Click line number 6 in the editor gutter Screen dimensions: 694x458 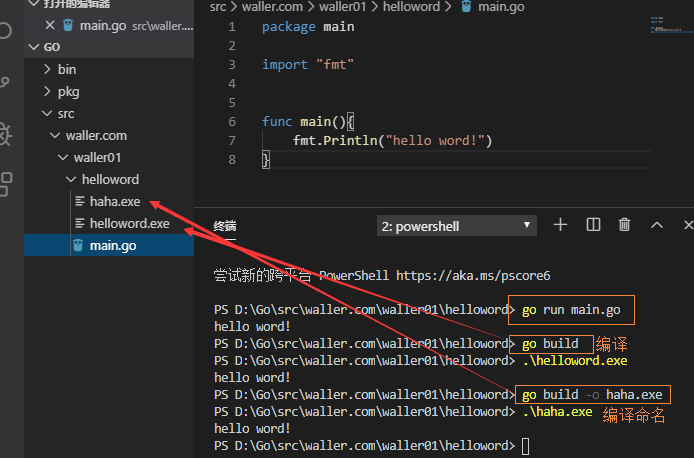pyautogui.click(x=232, y=122)
